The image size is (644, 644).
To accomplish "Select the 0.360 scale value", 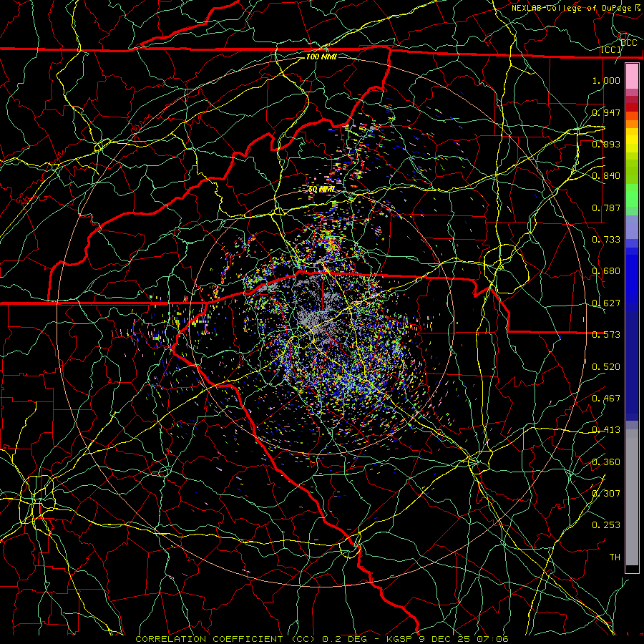I will click(x=606, y=462).
